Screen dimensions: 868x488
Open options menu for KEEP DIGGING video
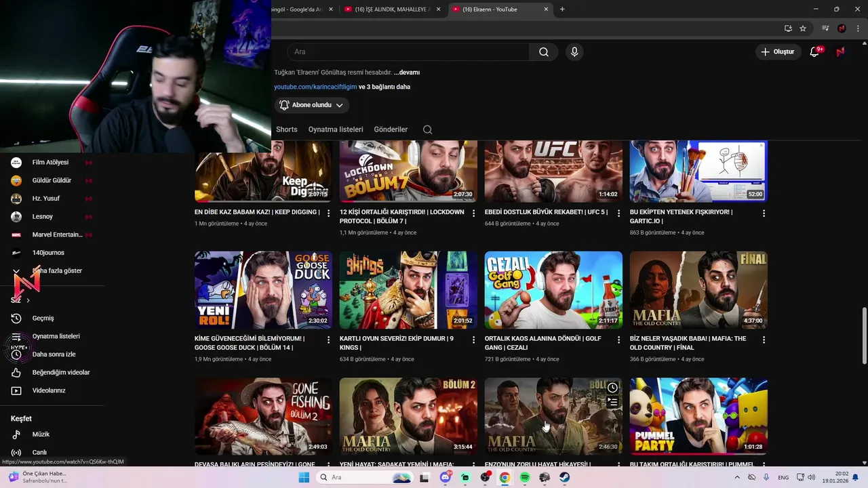[x=328, y=213]
